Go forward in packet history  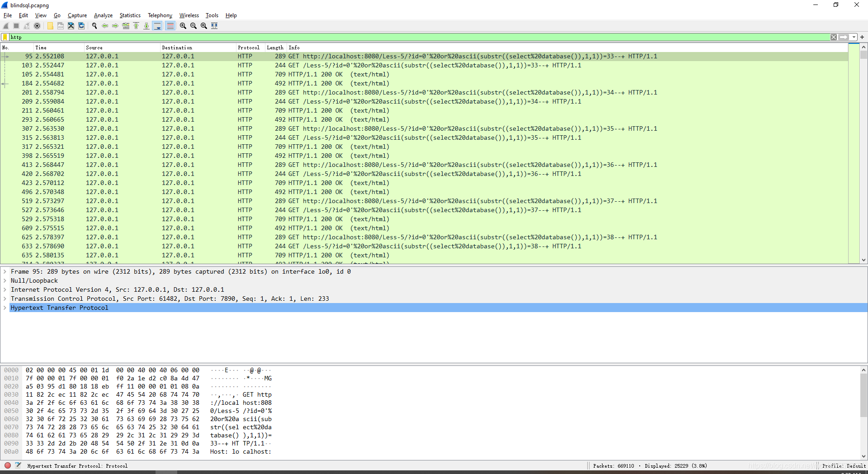[115, 26]
